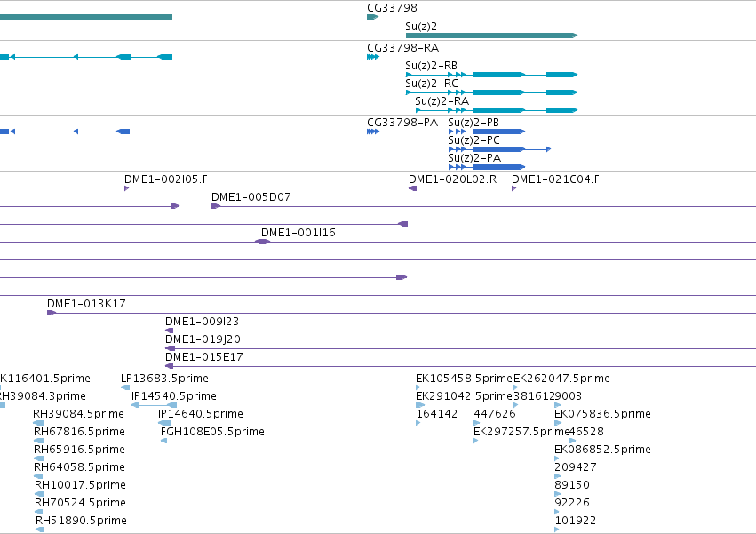The image size is (756, 534).
Task: Select protein label CG33798-PA
Action: [x=402, y=123]
